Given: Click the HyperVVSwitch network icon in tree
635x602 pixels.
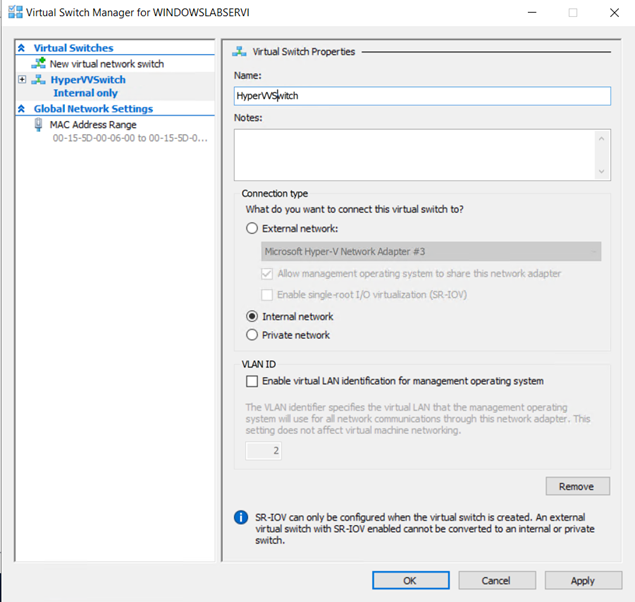Looking at the screenshot, I should 38,80.
